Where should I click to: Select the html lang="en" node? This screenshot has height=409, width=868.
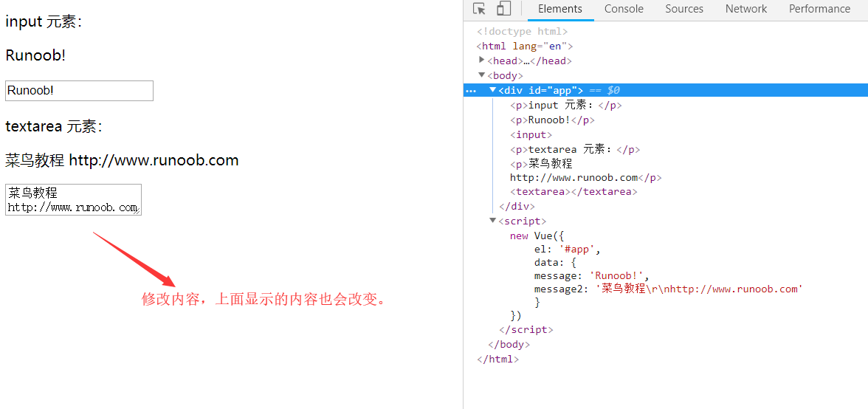(524, 46)
